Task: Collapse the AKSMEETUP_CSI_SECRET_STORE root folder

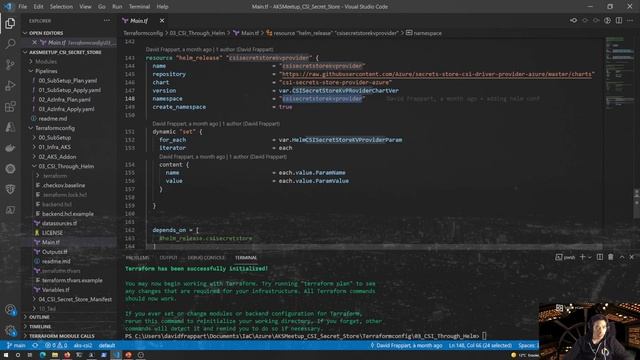Action: pos(62,52)
